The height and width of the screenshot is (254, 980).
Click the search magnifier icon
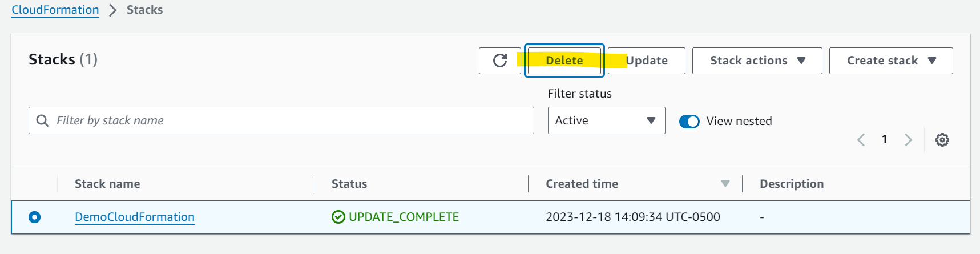[x=42, y=120]
